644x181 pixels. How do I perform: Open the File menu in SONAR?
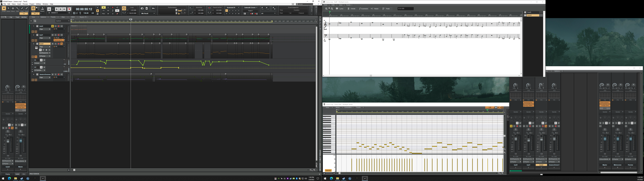coord(5,4)
